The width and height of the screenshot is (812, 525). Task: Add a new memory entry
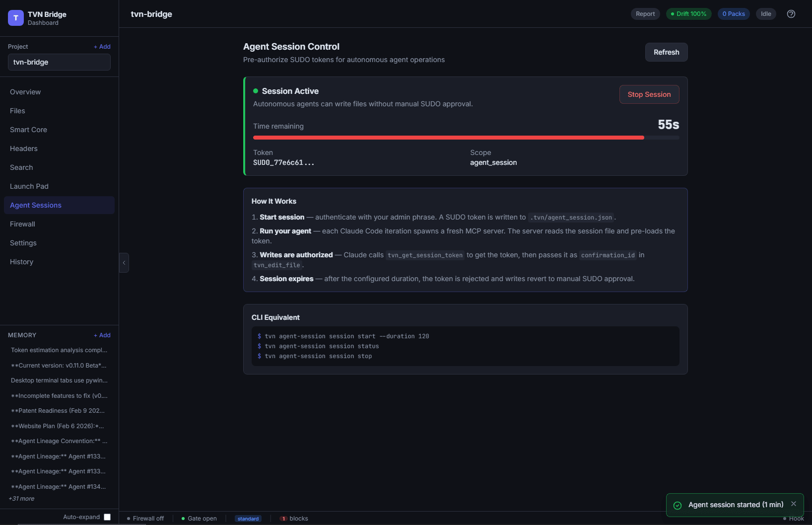[102, 335]
